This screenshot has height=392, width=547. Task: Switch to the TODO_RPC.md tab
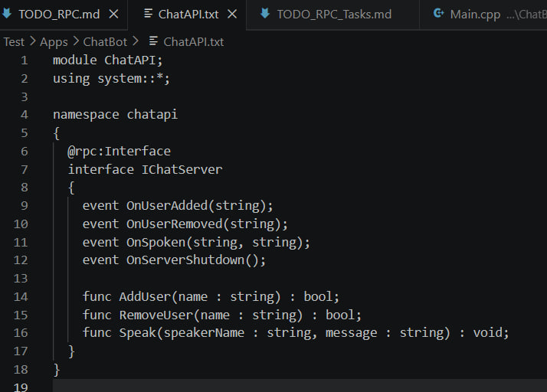59,15
